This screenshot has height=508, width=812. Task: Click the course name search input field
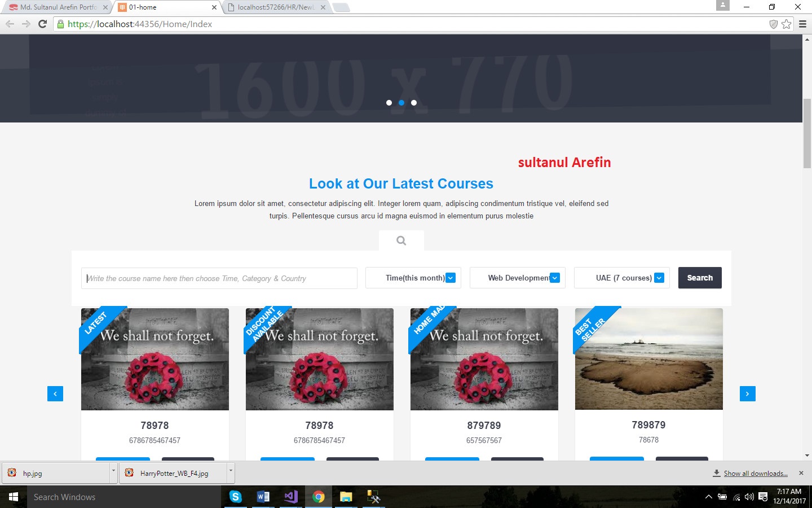click(219, 278)
